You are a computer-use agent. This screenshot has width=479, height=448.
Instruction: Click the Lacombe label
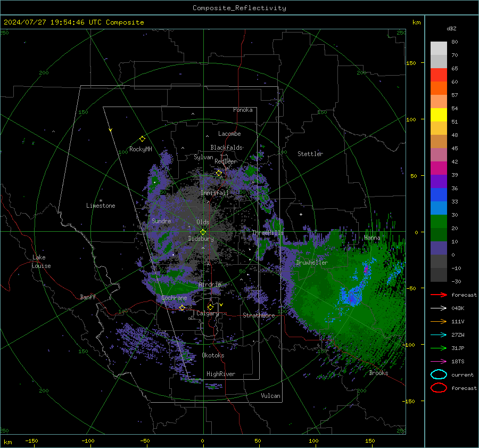click(x=229, y=134)
